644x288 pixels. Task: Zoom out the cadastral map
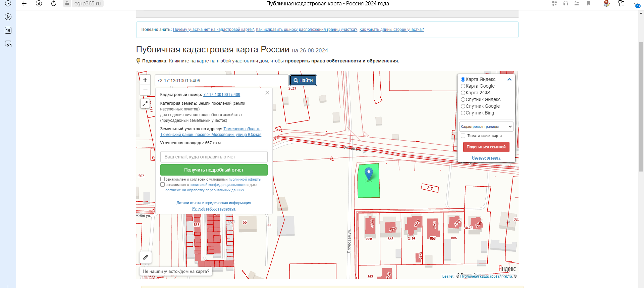145,90
